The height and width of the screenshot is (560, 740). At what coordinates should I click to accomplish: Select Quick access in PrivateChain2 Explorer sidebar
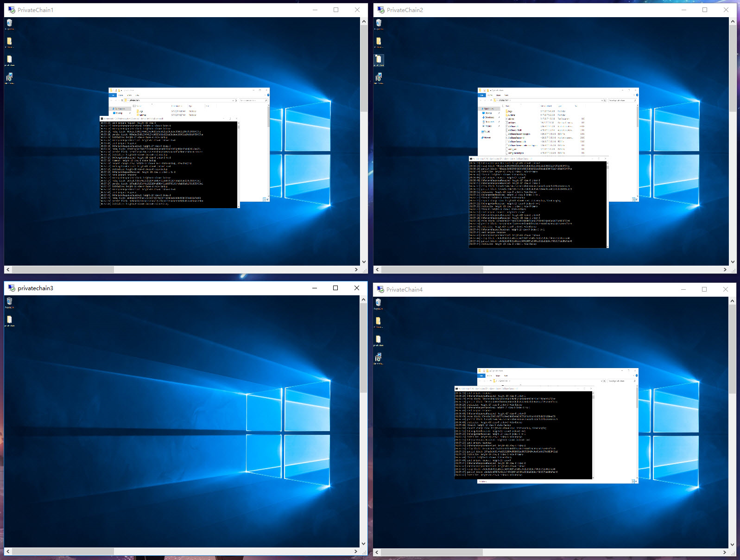(488, 108)
